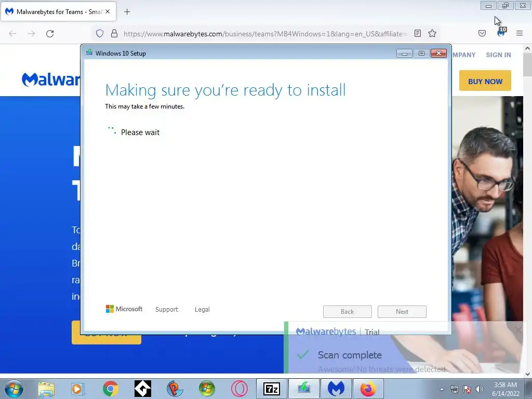Click the Malwarebytes extension icon with badge 10

pyautogui.click(x=501, y=33)
